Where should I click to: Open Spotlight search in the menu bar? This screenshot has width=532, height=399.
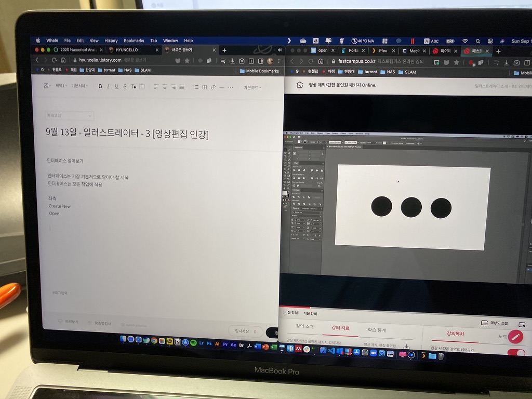pos(478,41)
